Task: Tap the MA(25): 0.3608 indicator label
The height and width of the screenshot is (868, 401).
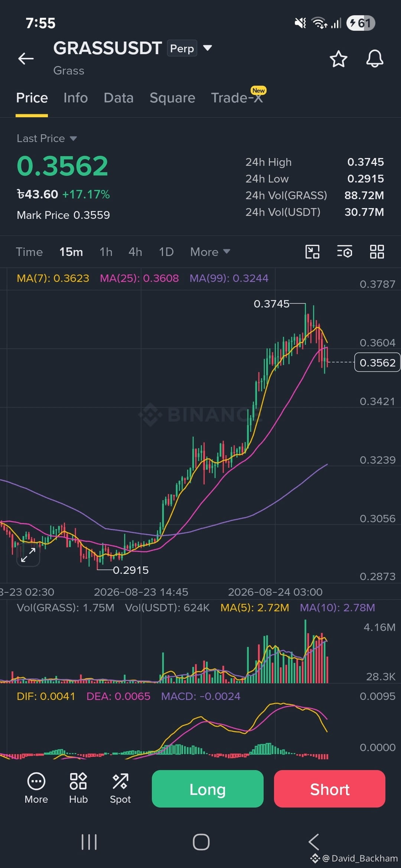Action: tap(139, 278)
